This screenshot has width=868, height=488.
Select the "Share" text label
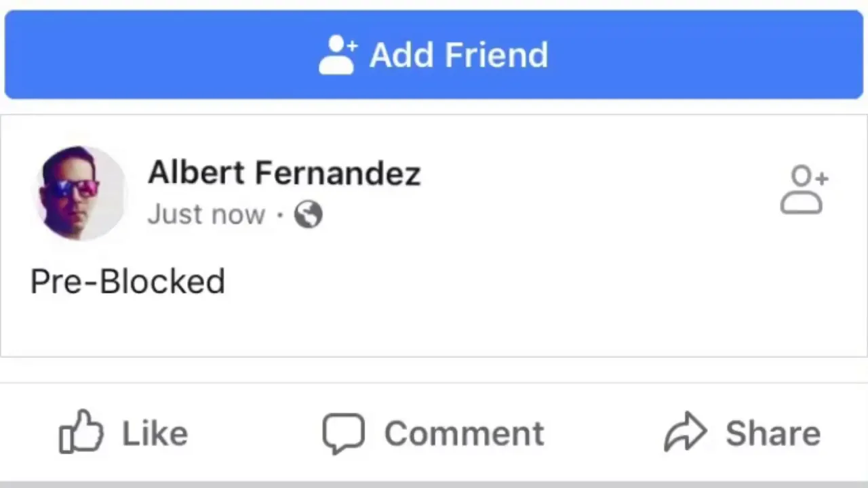773,434
